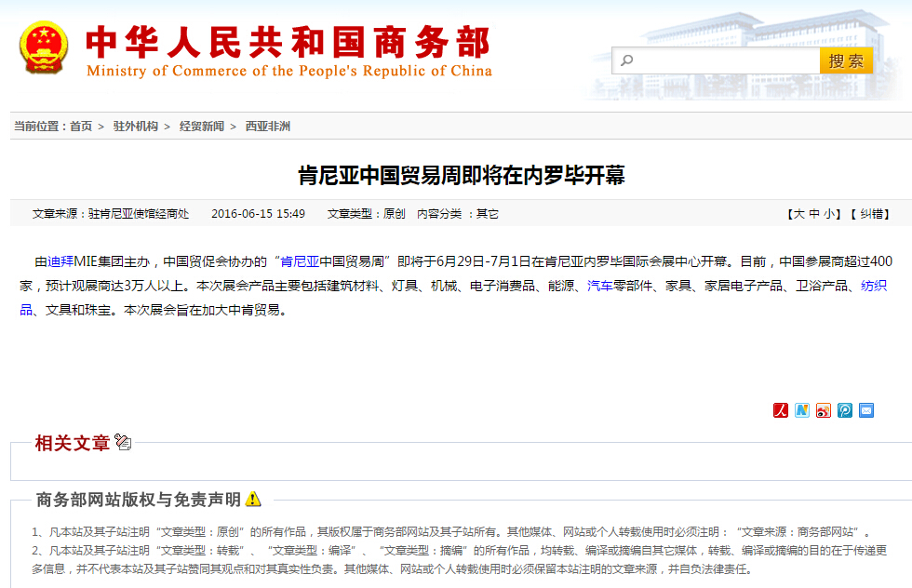The height and width of the screenshot is (588, 912).
Task: Go to 首页 in breadcrumb
Action: pyautogui.click(x=81, y=127)
